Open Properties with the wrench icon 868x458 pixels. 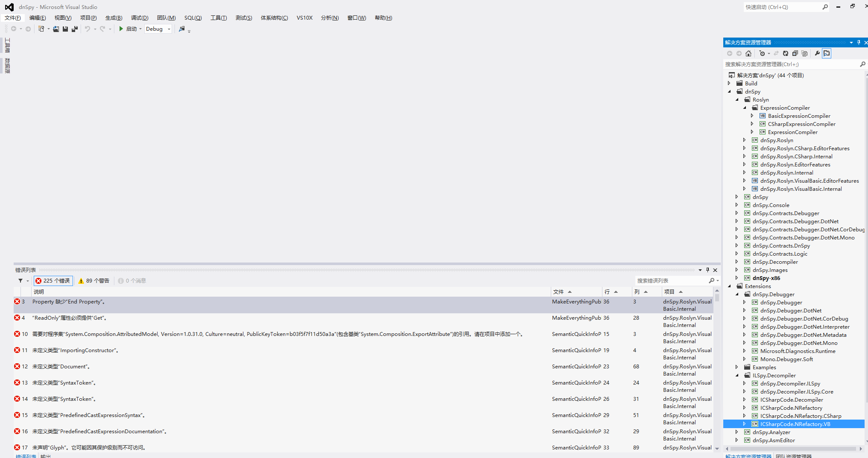tap(817, 53)
